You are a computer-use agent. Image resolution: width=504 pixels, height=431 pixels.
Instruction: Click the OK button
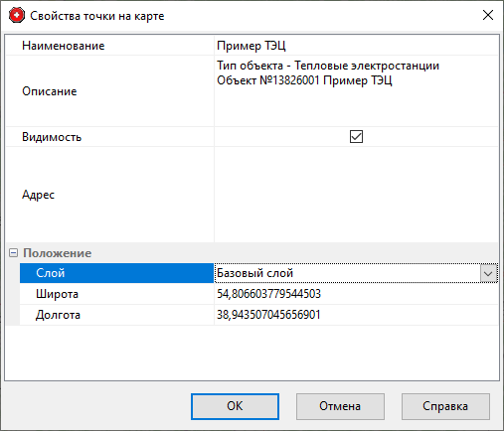click(x=235, y=406)
